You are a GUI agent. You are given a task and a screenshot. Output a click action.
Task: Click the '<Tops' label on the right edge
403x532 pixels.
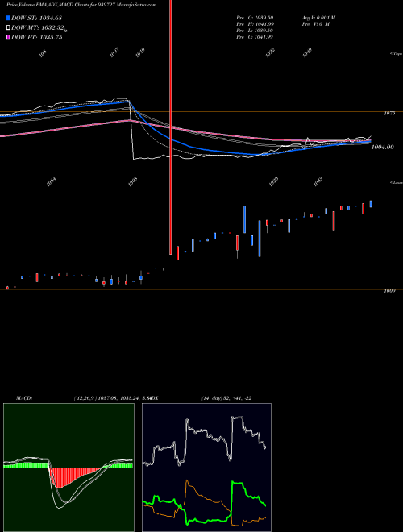coord(397,54)
